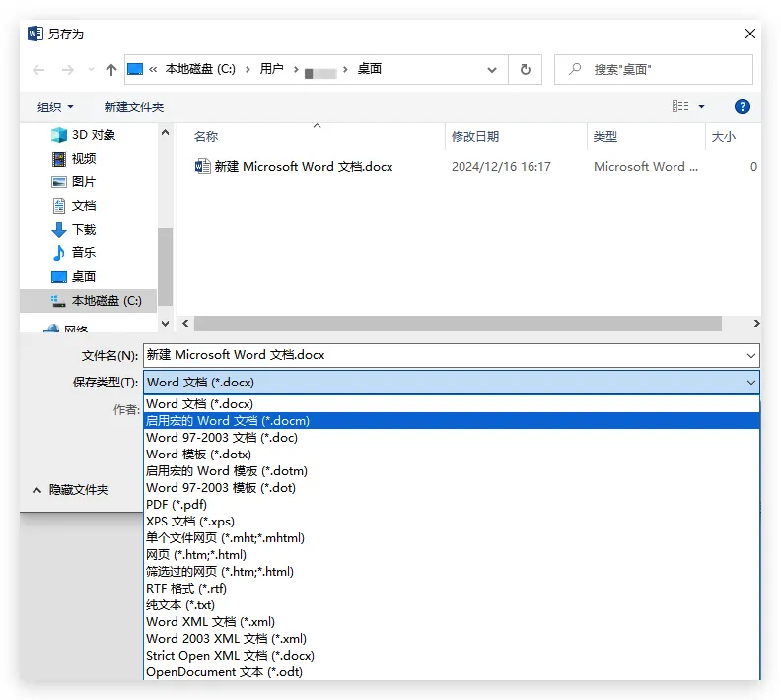
Task: Collapse the 保存类型 combo box
Action: pyautogui.click(x=751, y=383)
